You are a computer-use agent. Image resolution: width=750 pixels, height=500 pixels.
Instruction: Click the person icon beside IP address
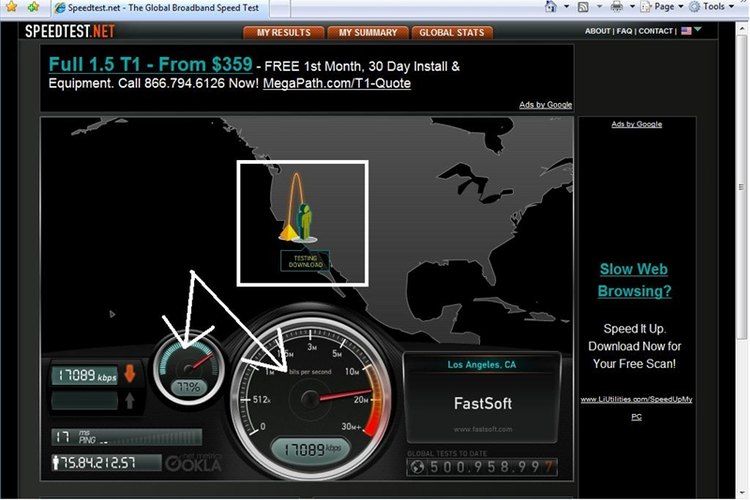pos(55,463)
